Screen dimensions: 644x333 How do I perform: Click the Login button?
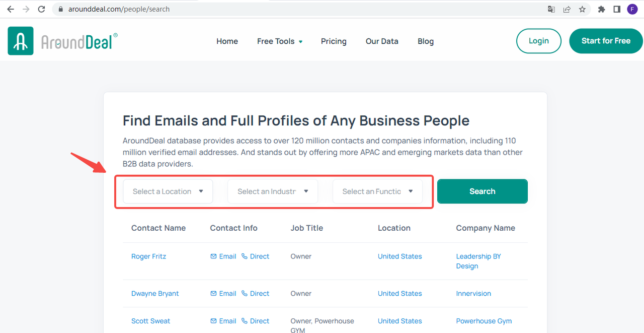point(538,41)
